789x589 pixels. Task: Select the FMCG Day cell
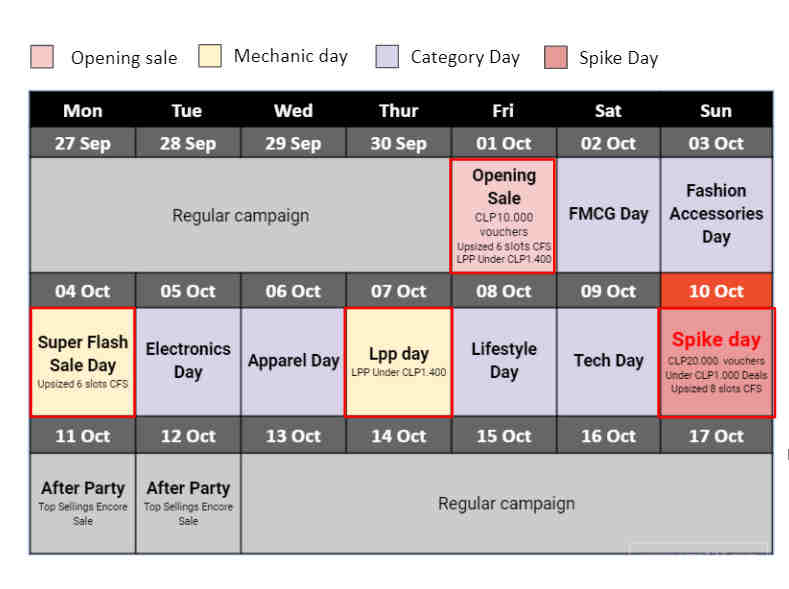click(x=608, y=215)
